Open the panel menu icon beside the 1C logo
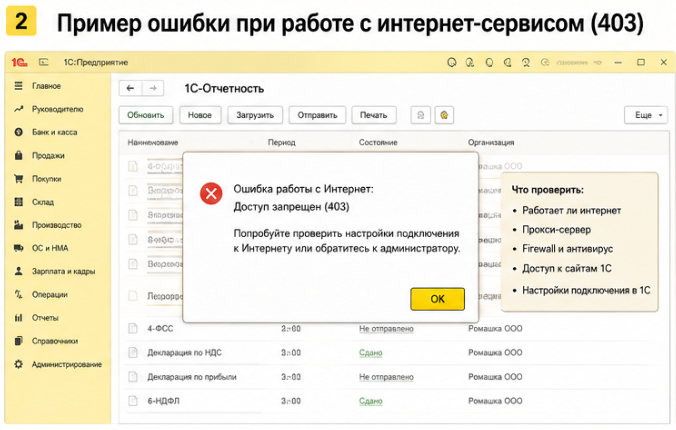Screen dimensions: 676x430 tap(44, 63)
